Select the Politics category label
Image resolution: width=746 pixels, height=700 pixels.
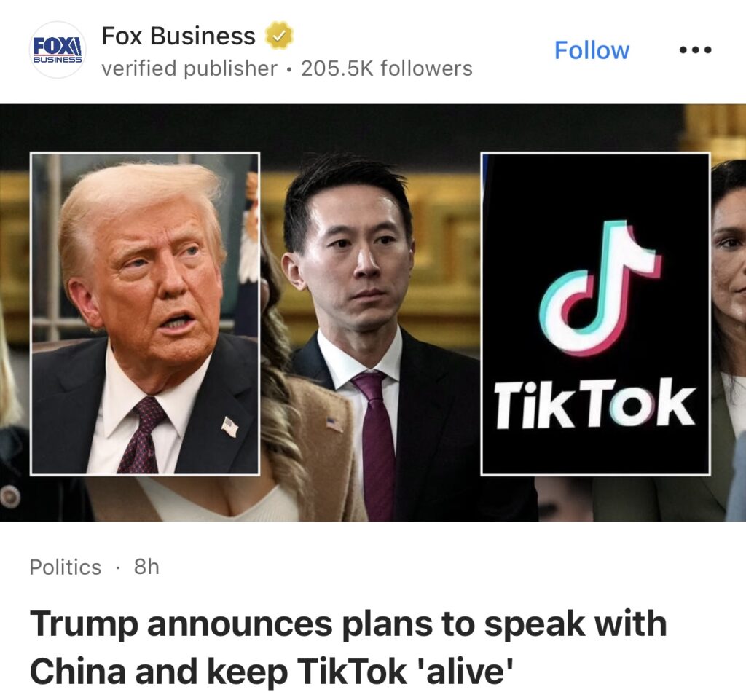pyautogui.click(x=65, y=567)
